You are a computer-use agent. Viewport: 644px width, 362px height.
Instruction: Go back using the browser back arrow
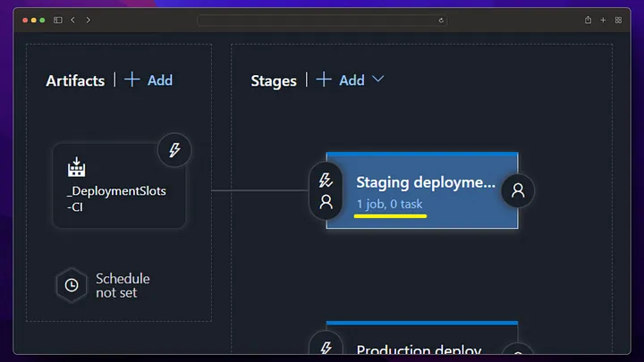click(x=72, y=20)
